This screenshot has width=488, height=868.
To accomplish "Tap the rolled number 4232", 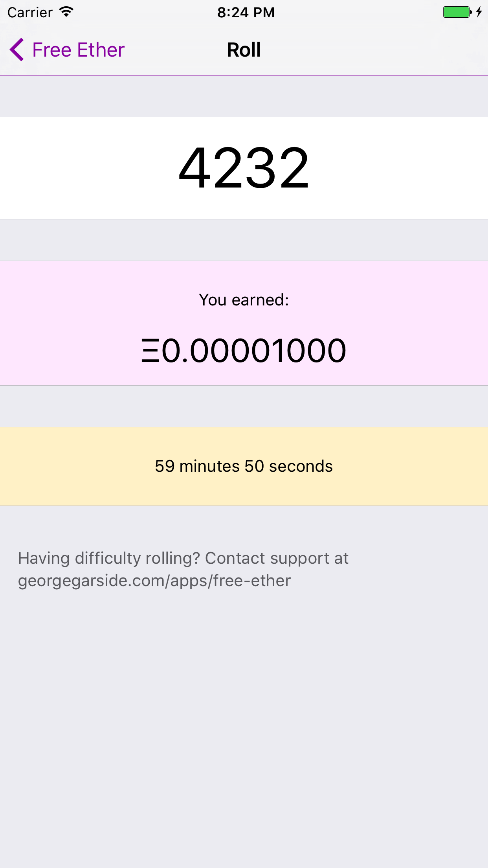I will (x=244, y=168).
